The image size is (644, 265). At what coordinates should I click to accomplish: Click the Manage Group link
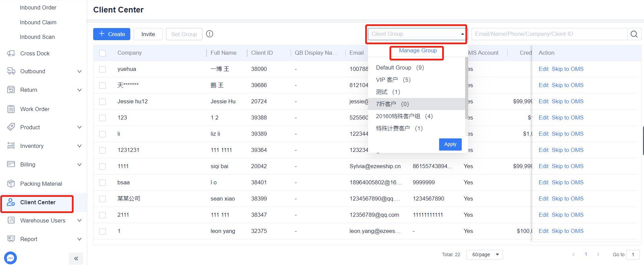point(418,50)
